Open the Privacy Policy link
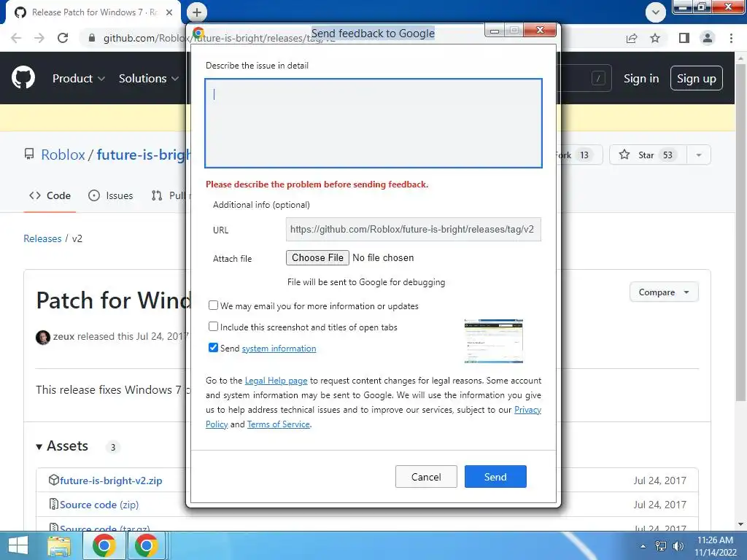The height and width of the screenshot is (560, 747). pos(528,410)
